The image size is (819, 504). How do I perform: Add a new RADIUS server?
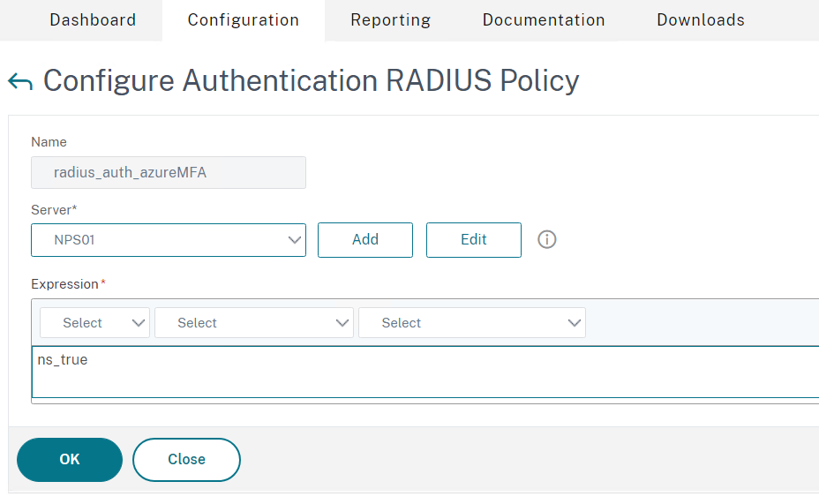[x=365, y=240]
